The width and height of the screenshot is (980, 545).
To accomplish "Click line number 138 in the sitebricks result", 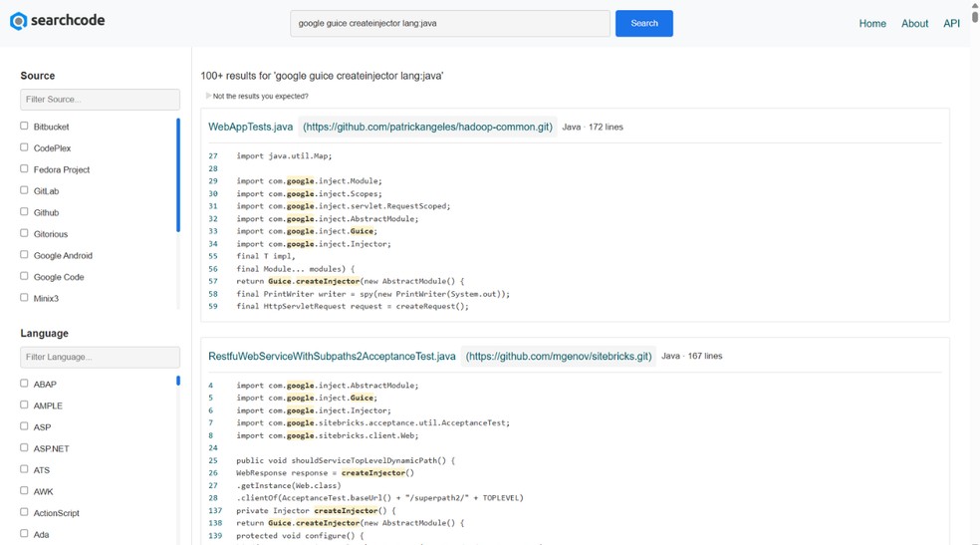I will tap(216, 523).
